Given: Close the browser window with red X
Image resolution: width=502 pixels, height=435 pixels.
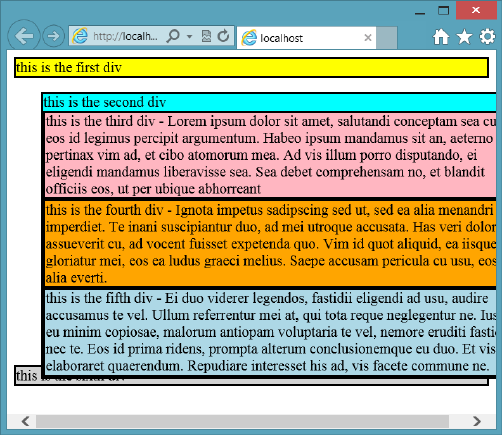Looking at the screenshot, I should coord(476,10).
